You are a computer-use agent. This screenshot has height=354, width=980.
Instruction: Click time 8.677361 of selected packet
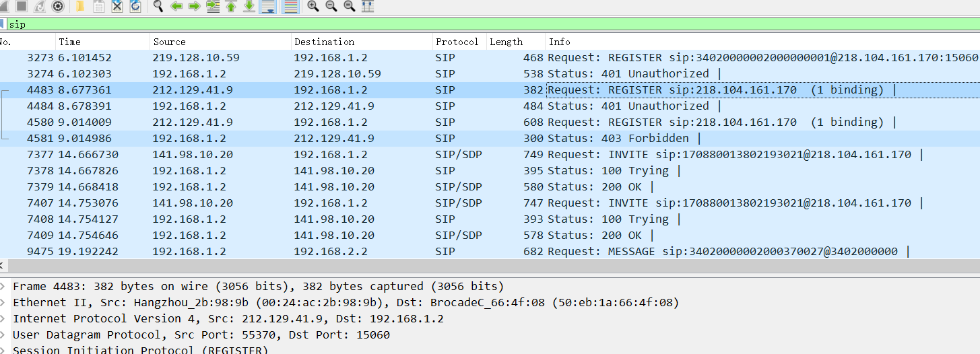(85, 90)
